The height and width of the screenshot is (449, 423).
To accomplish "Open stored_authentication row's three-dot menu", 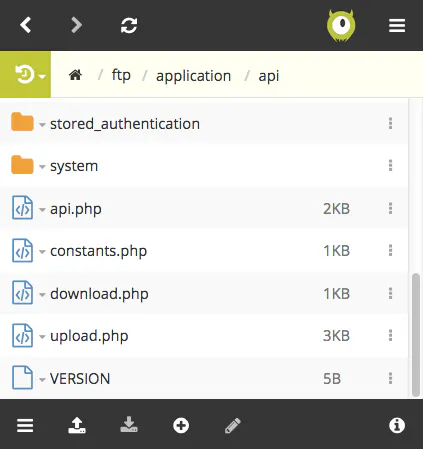I will tap(390, 123).
